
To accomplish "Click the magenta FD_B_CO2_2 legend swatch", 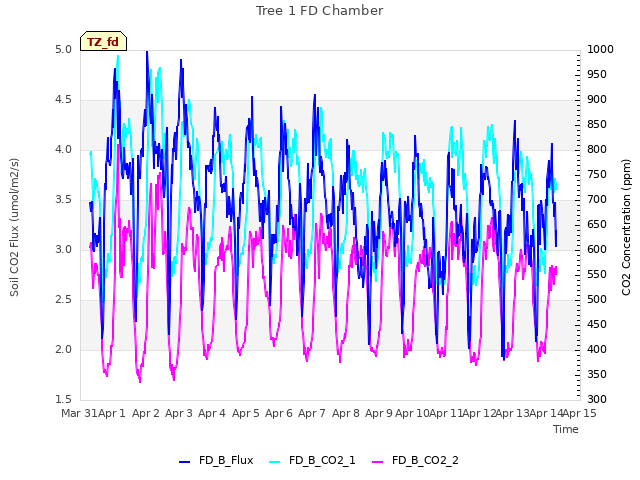I will tap(378, 462).
